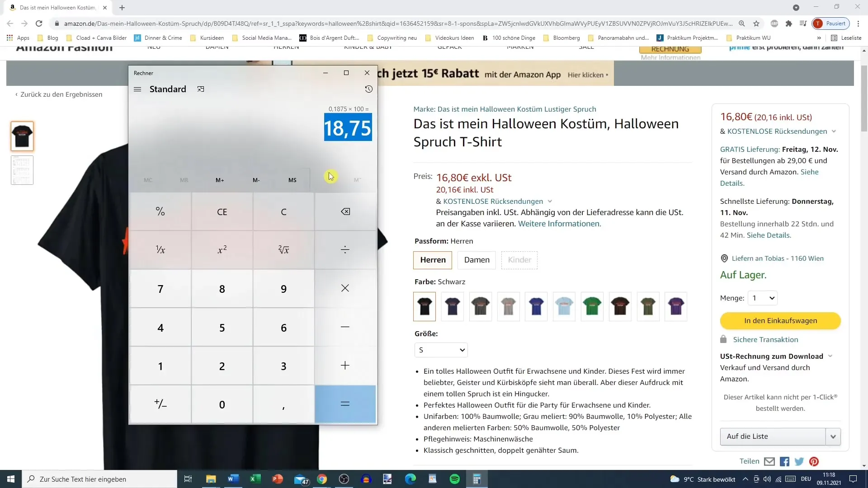The image size is (868, 488).
Task: Click digit 0 on calculator
Action: pos(222,404)
